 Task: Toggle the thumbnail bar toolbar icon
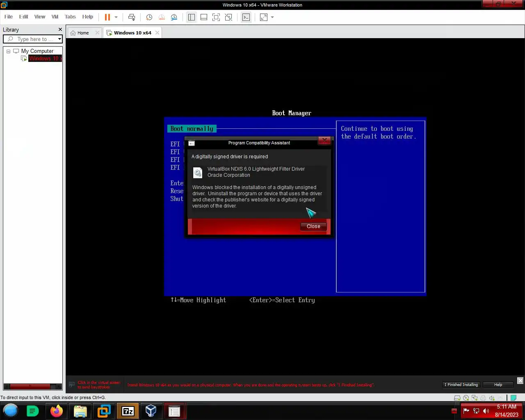204,17
